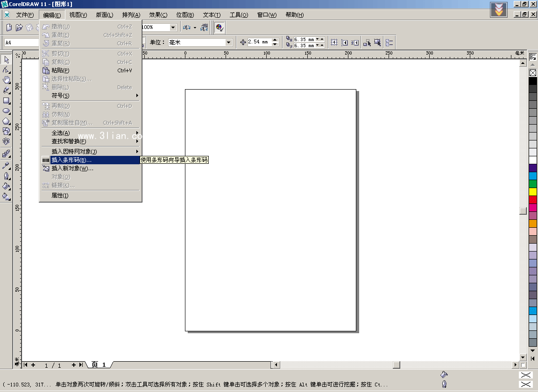Toggle draw complex objects when moving icon
Screen dimensions: 538x392
(x=367, y=42)
